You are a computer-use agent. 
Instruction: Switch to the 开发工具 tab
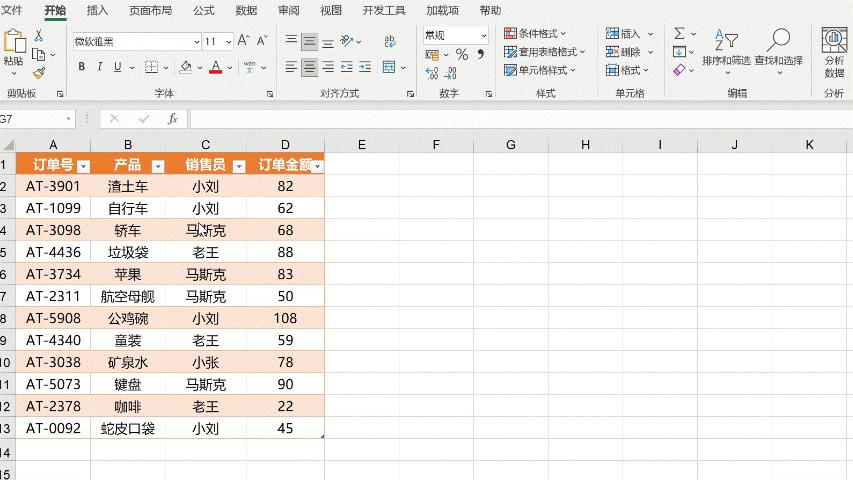(x=384, y=10)
